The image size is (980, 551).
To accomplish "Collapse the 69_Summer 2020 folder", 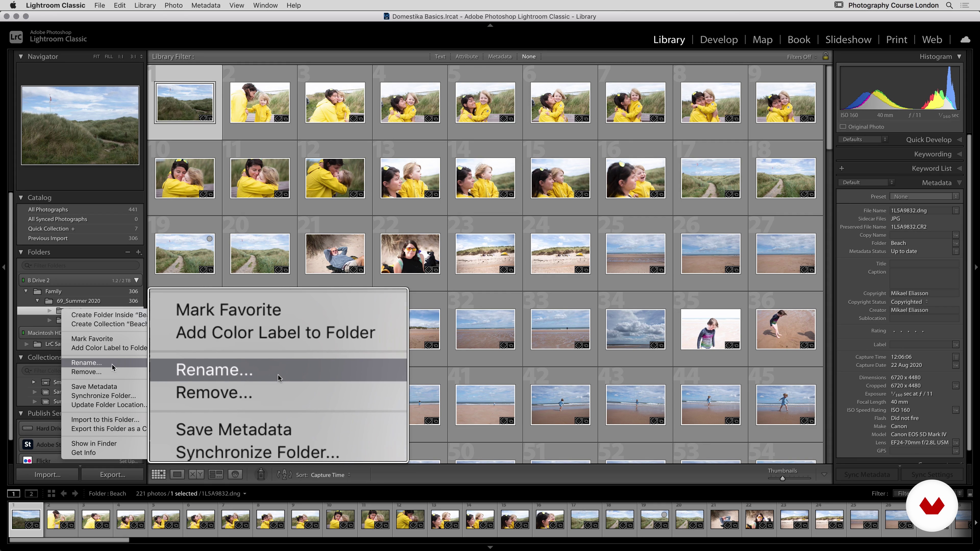I will (37, 300).
